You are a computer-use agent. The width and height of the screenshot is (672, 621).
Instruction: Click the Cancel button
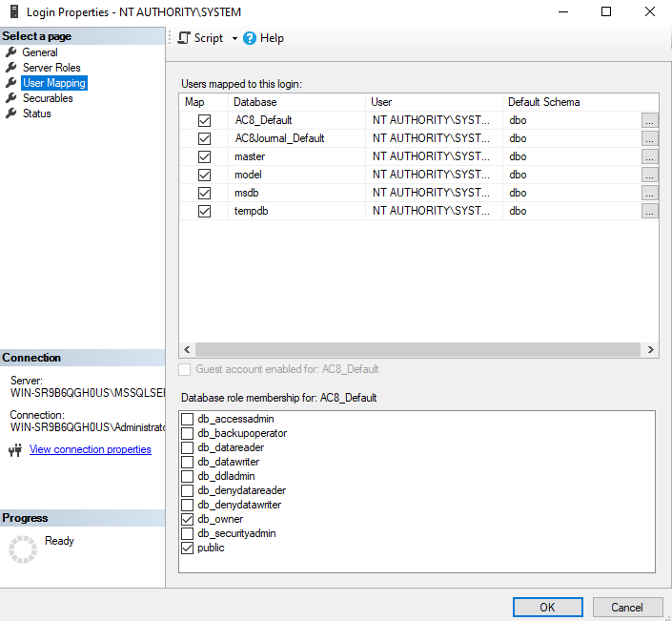pos(627,608)
